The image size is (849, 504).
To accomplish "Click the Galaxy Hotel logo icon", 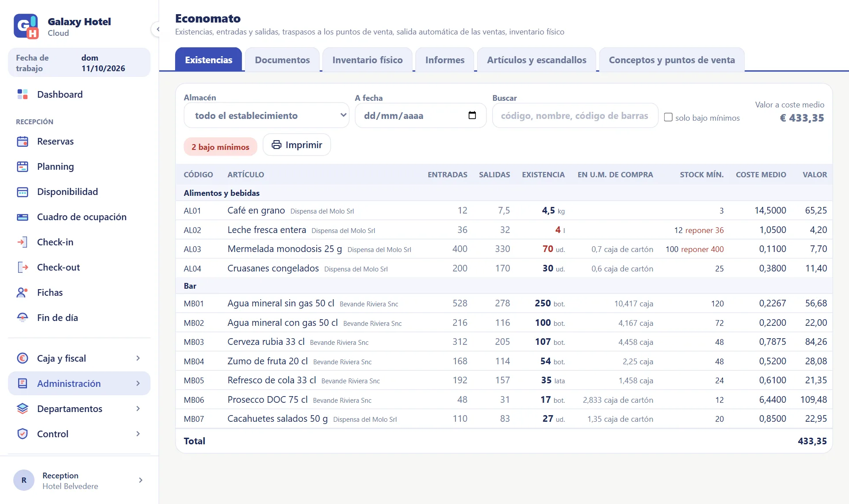I will 26,27.
